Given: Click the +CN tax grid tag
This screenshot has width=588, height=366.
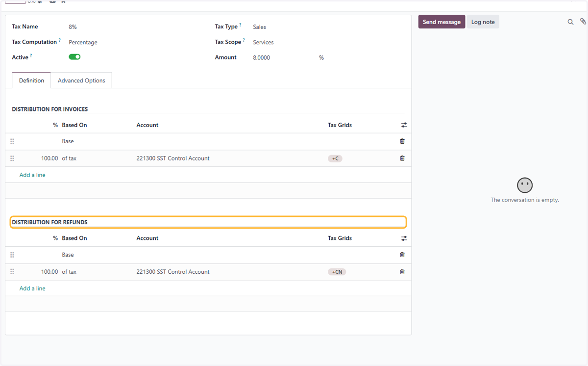Looking at the screenshot, I should [x=337, y=272].
